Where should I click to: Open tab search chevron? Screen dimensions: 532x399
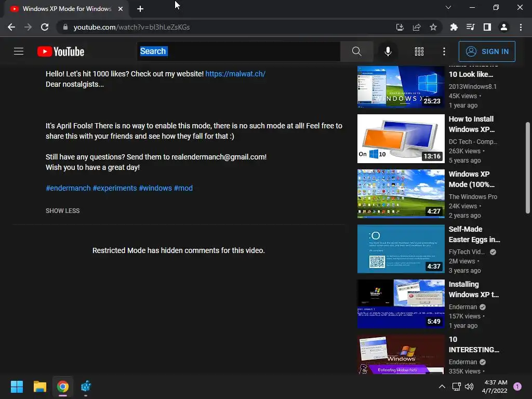tap(448, 7)
